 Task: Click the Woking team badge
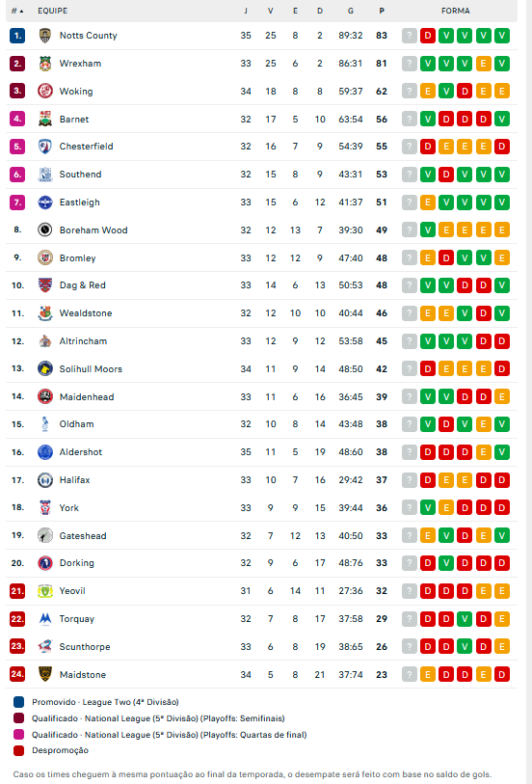coord(45,91)
